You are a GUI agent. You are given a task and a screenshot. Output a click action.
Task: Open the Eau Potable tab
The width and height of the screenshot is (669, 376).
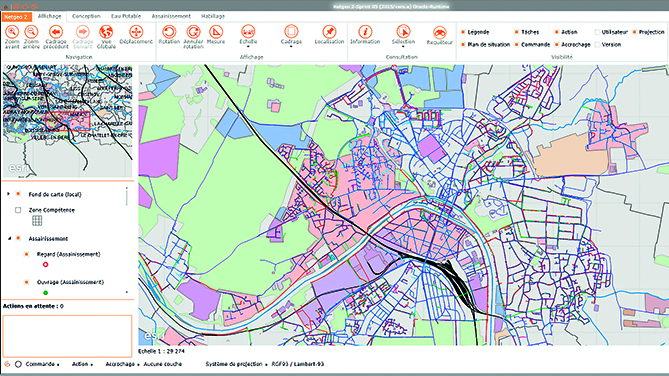tap(126, 16)
